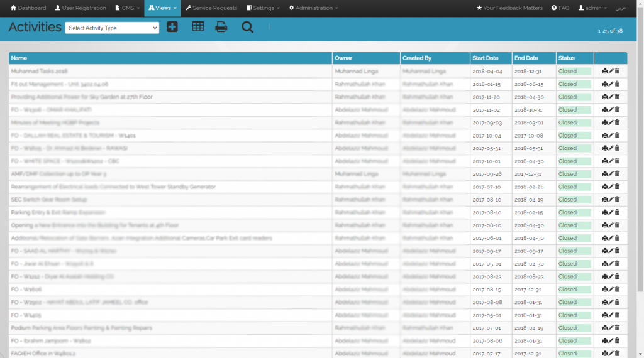
Task: Open the Settings menu
Action: [263, 8]
